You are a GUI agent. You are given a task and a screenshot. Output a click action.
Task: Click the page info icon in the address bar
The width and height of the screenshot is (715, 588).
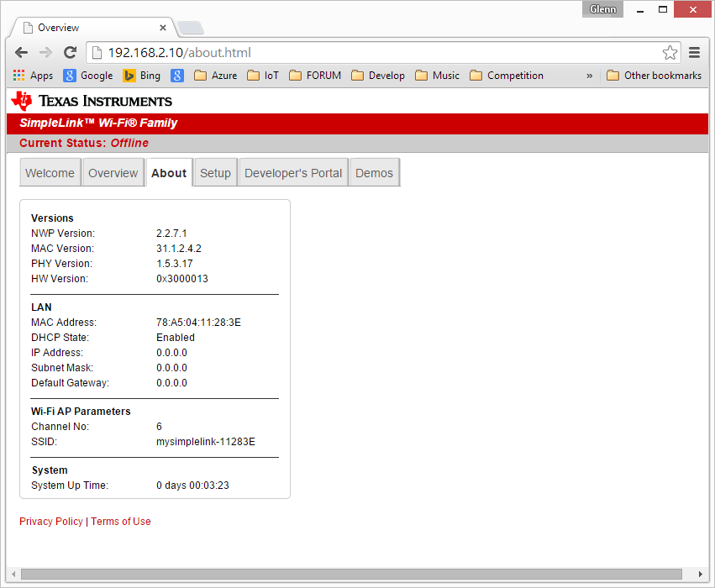97,53
